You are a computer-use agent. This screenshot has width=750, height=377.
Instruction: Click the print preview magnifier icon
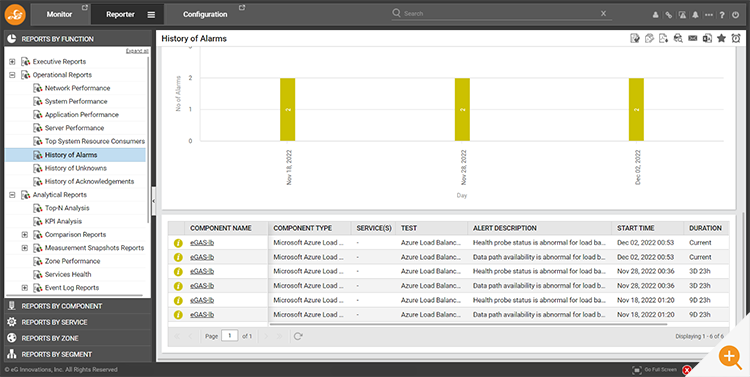pyautogui.click(x=678, y=38)
